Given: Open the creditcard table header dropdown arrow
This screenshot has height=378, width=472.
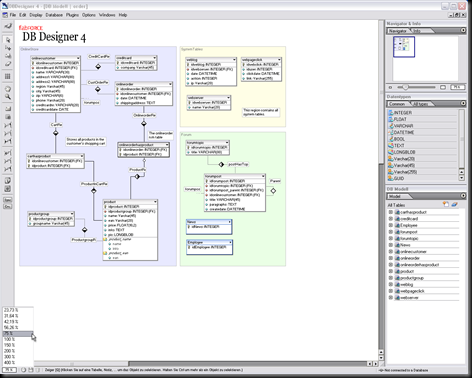Looking at the screenshot, I should [x=154, y=58].
